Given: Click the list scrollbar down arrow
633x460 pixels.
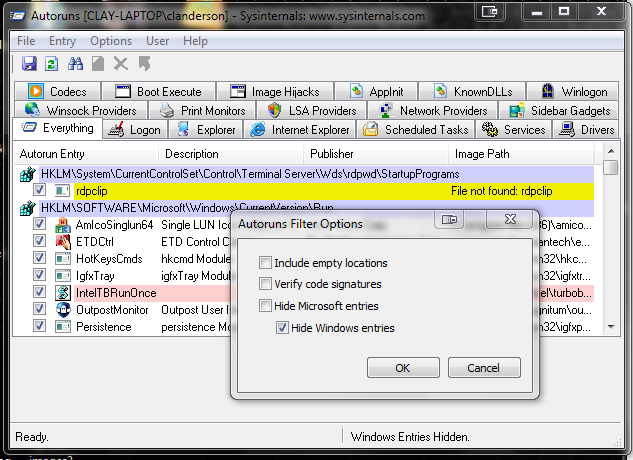Looking at the screenshot, I should pos(611,327).
